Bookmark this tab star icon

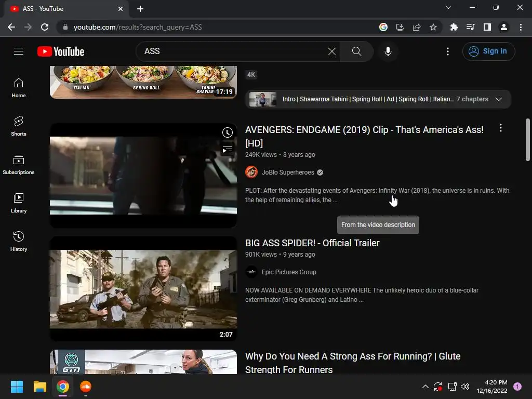[433, 27]
